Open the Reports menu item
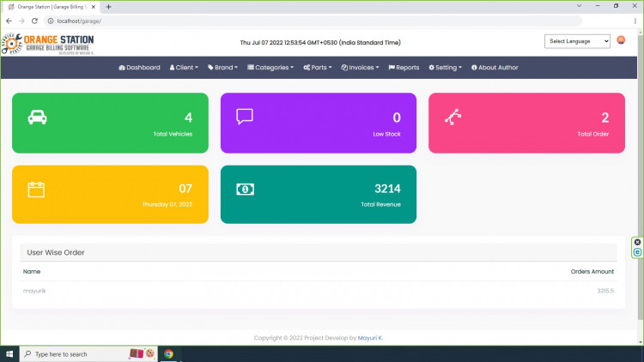Viewport: 644px width, 362px height. (x=404, y=67)
